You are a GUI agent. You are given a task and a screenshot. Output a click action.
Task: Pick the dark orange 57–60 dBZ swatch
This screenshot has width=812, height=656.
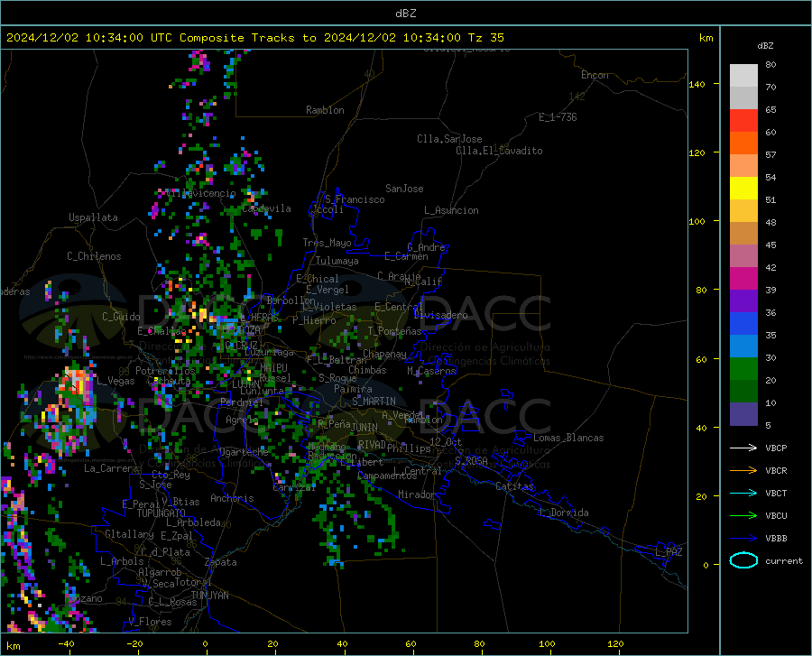coord(743,143)
